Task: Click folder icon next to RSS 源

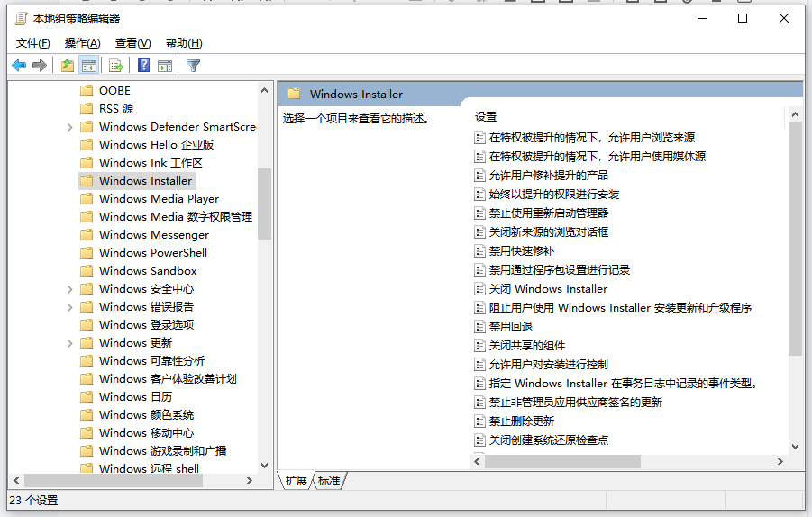Action: 87,109
